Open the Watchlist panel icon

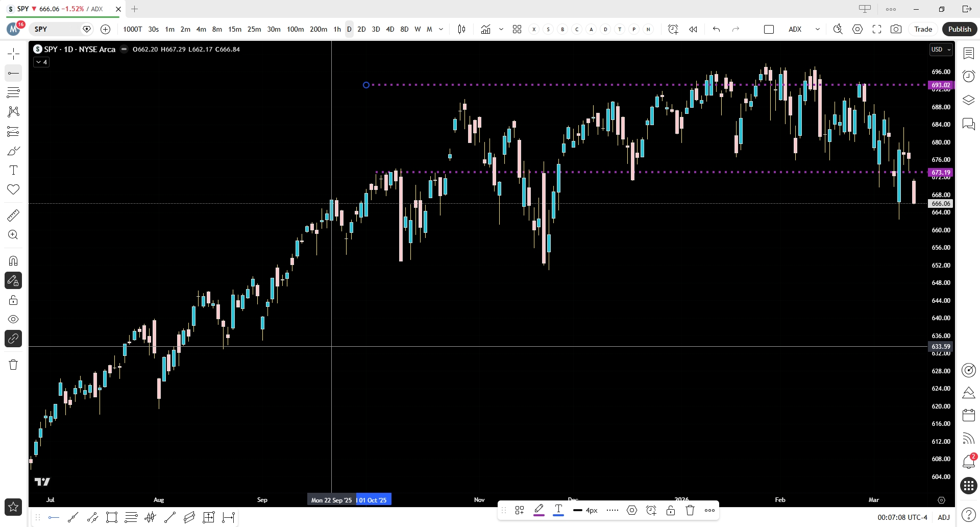[968, 54]
